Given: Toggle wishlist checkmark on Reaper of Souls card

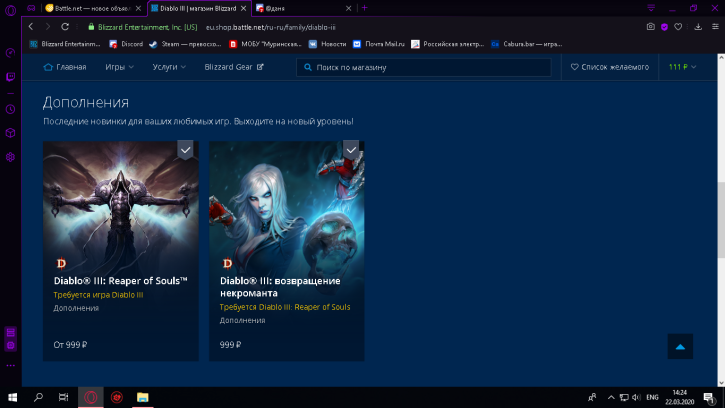Looking at the screenshot, I should [x=185, y=149].
